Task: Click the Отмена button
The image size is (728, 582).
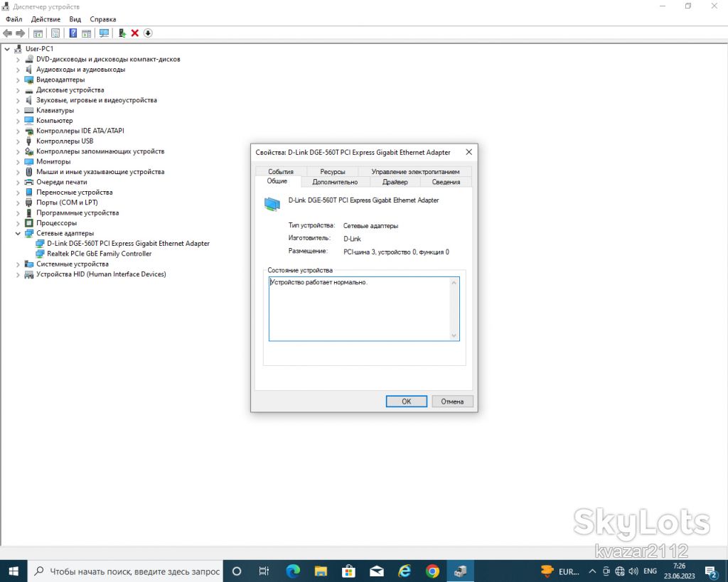Action: point(452,402)
